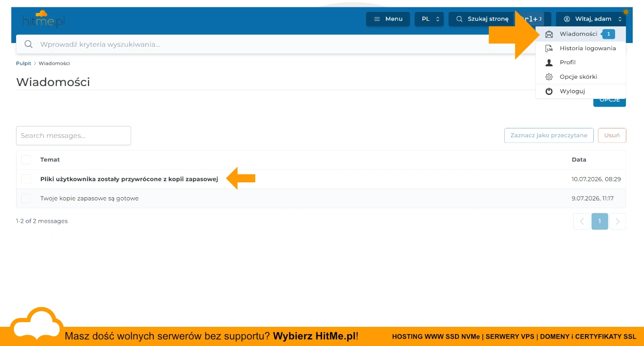Click the HitMe.pl logo

click(x=43, y=20)
